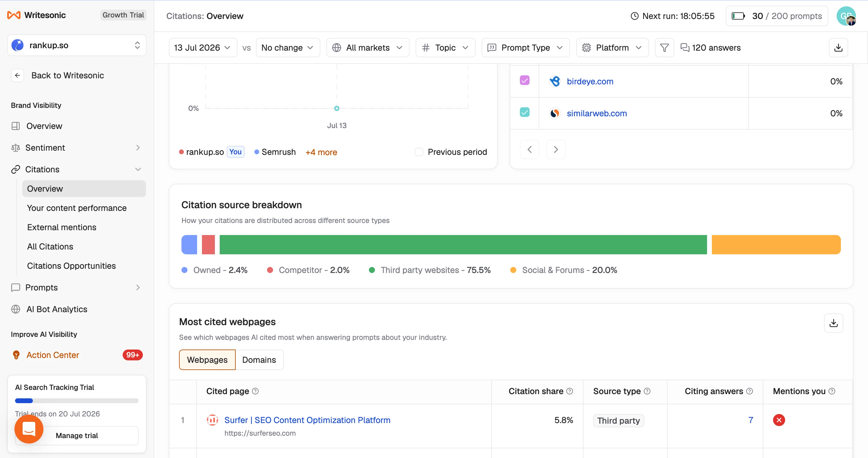Click the Overview book icon under Brand Visibility
The image size is (868, 458).
[15, 126]
